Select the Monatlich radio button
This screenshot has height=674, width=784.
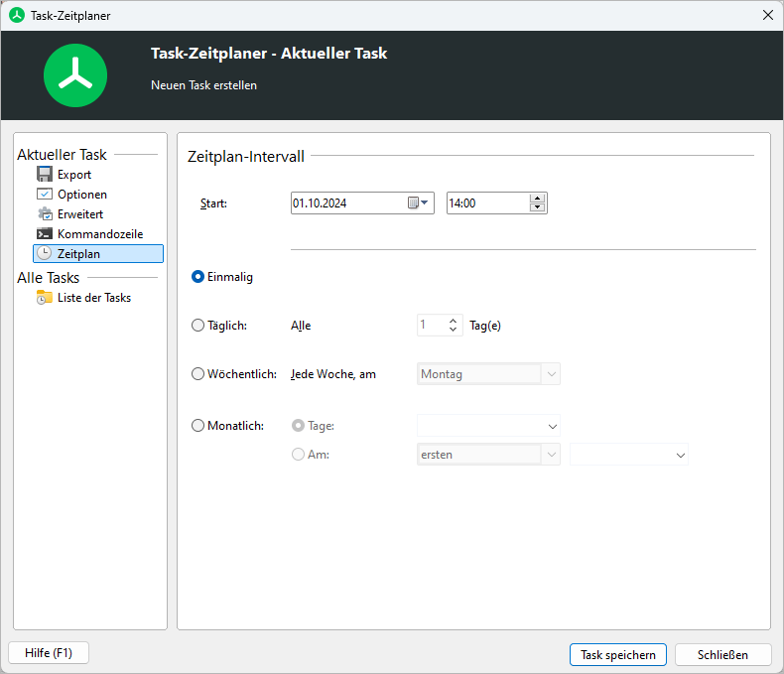(198, 426)
